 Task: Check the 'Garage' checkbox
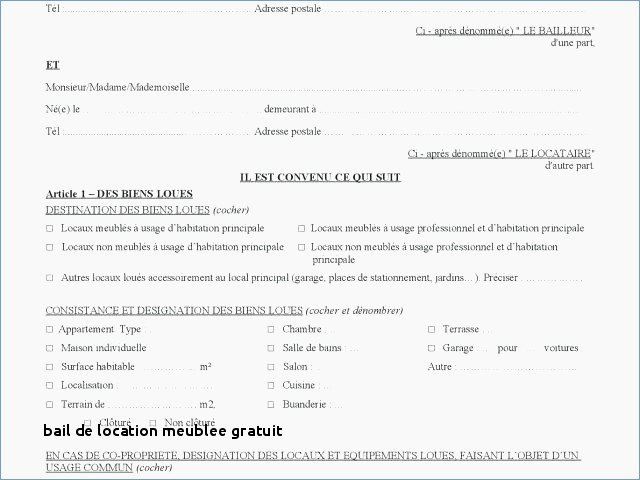click(431, 348)
